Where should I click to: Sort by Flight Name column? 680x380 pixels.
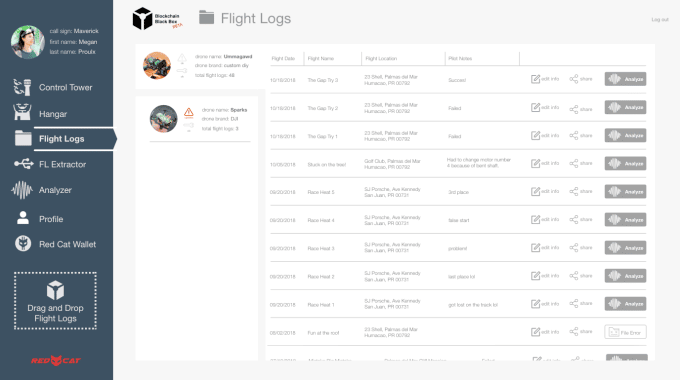coord(320,59)
